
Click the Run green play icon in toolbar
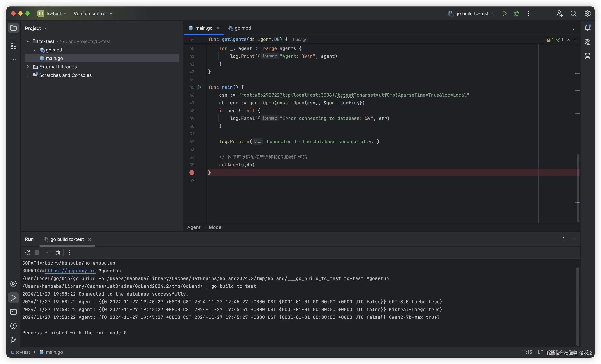tap(505, 13)
